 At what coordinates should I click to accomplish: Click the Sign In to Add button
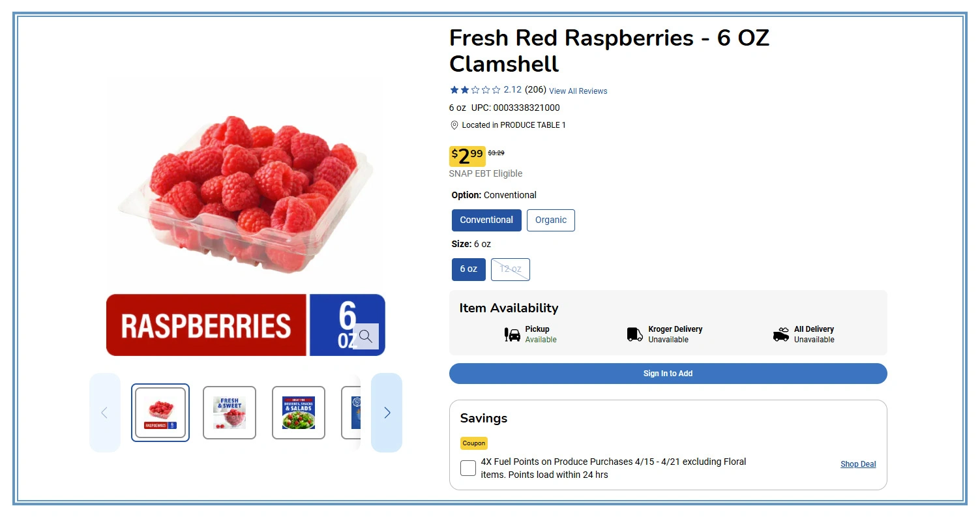667,373
